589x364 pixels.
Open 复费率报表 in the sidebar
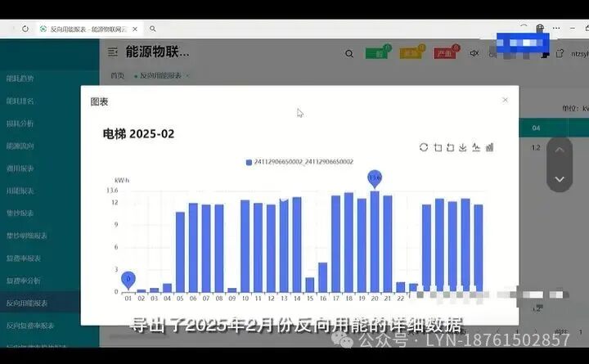(x=23, y=258)
